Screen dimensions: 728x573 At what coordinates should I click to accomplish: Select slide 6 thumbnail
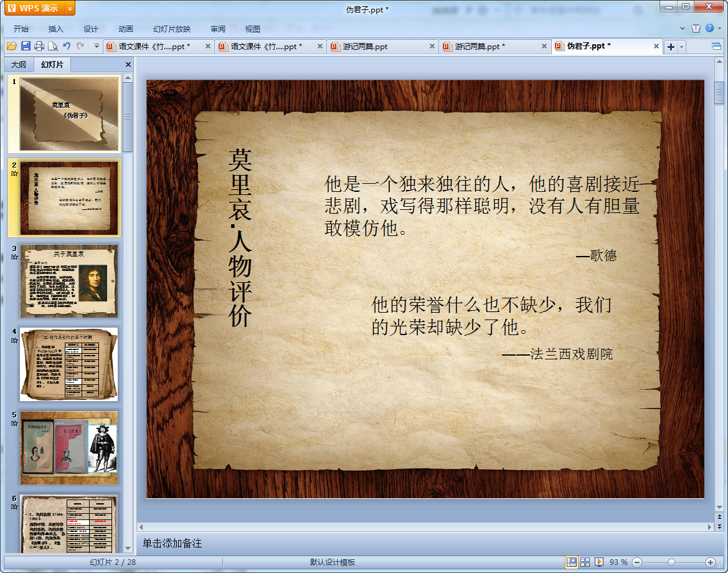pos(69,523)
